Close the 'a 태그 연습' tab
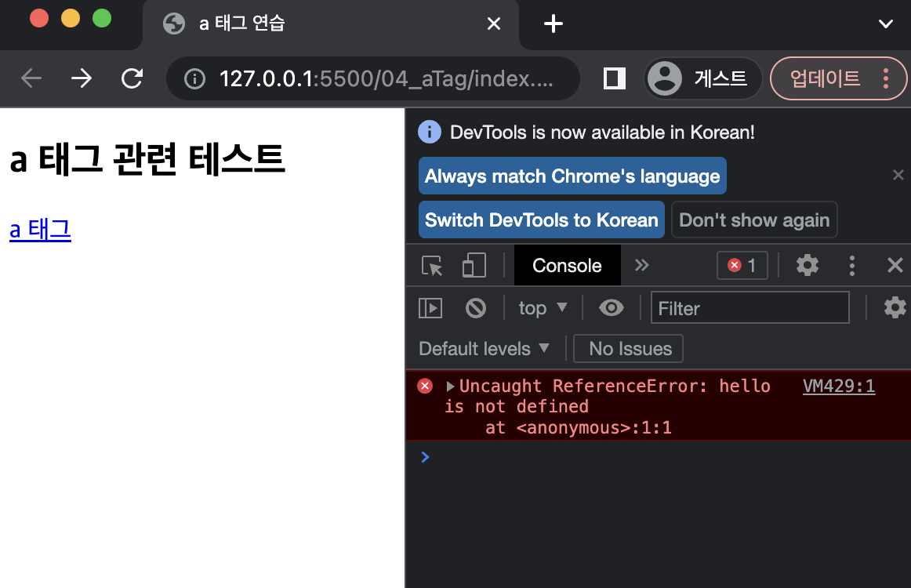Viewport: 911px width, 588px height. click(494, 24)
